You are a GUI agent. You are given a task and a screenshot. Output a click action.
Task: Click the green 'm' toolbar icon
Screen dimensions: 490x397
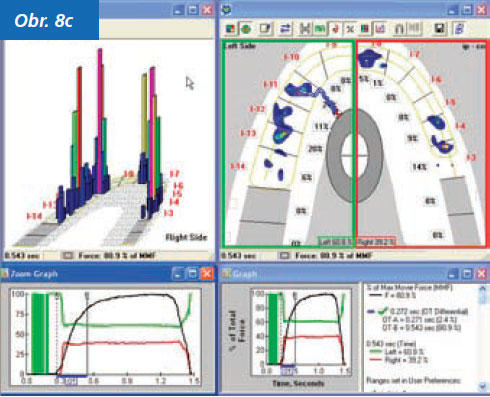320,29
